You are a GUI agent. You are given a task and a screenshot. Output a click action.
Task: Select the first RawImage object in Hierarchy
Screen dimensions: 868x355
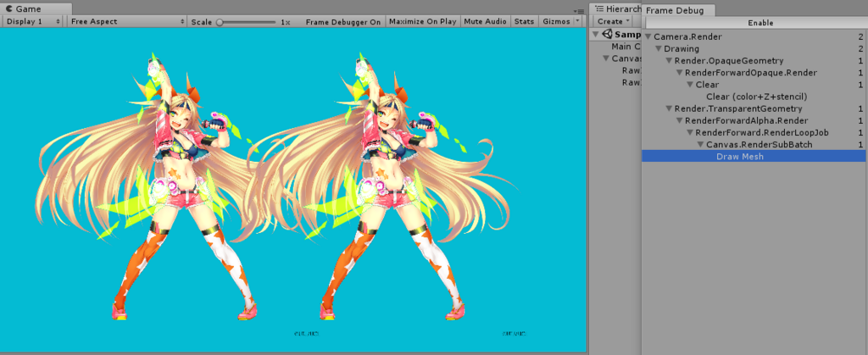[x=631, y=71]
